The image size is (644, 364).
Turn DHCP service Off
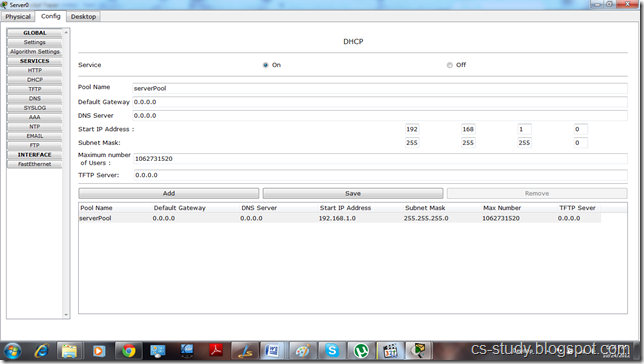[x=449, y=65]
